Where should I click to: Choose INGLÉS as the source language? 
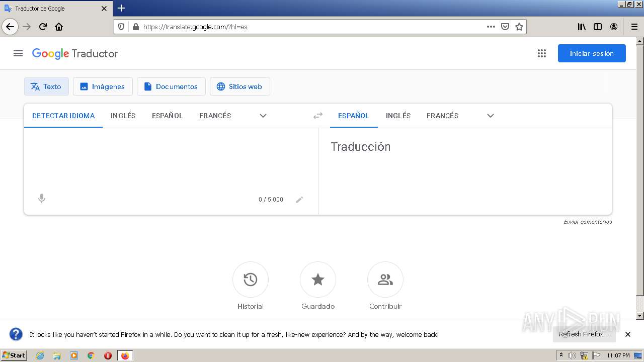(123, 116)
